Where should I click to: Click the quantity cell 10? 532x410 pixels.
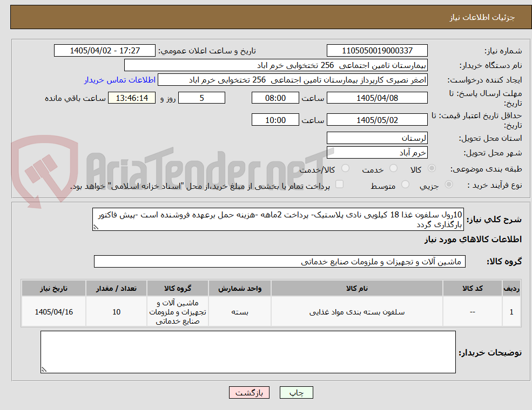116,312
